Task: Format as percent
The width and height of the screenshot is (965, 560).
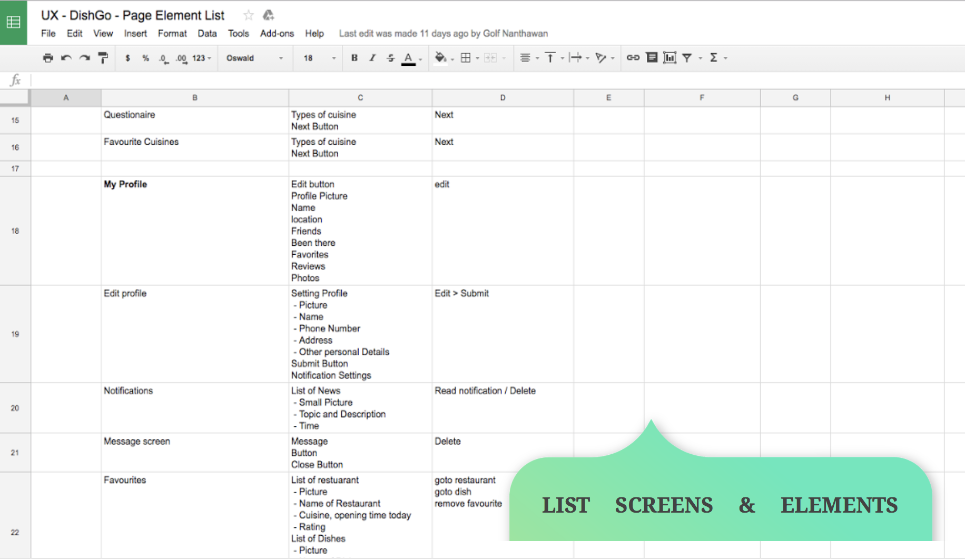Action: tap(146, 58)
